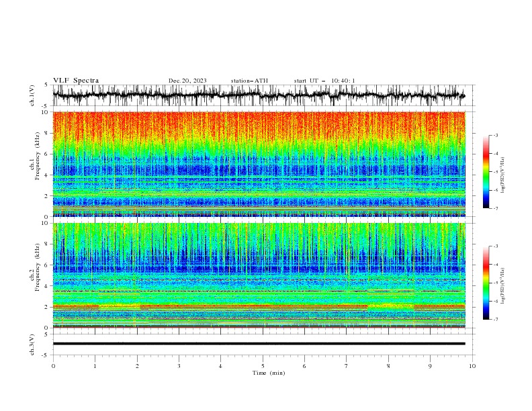Click the ch.2 spectrogram panel

point(259,275)
